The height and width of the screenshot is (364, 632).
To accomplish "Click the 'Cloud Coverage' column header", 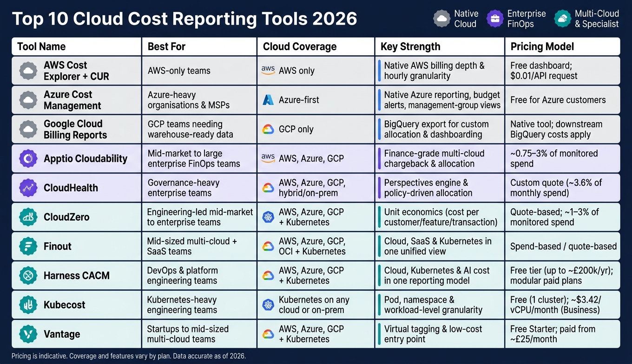I will [316, 46].
